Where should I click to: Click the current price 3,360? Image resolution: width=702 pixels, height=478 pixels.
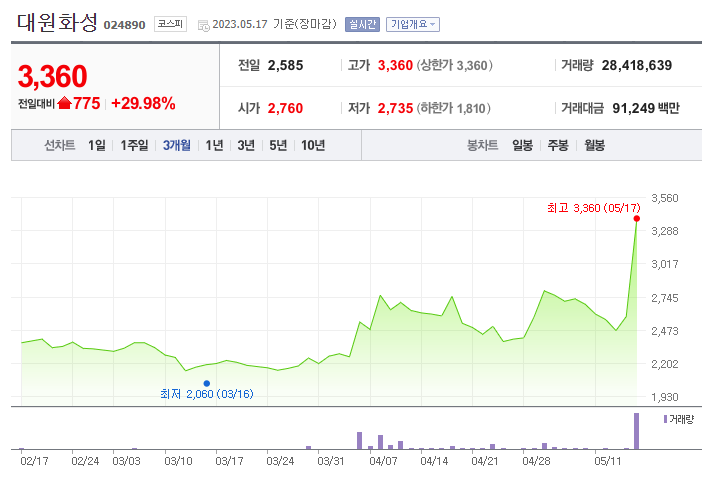click(x=52, y=76)
